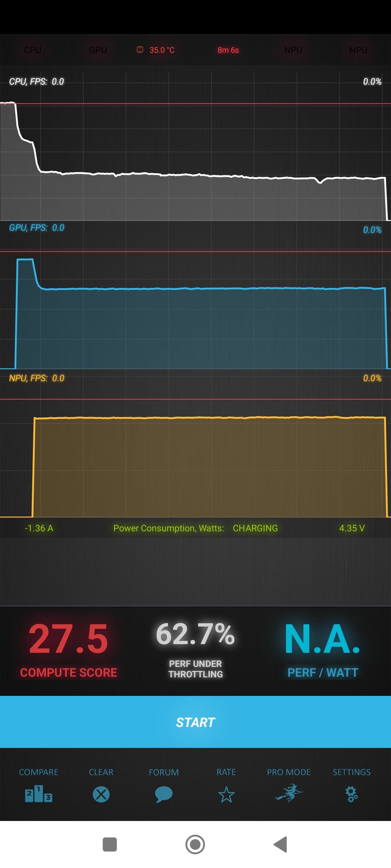Tap the 8m 6s elapsed timer

click(228, 50)
